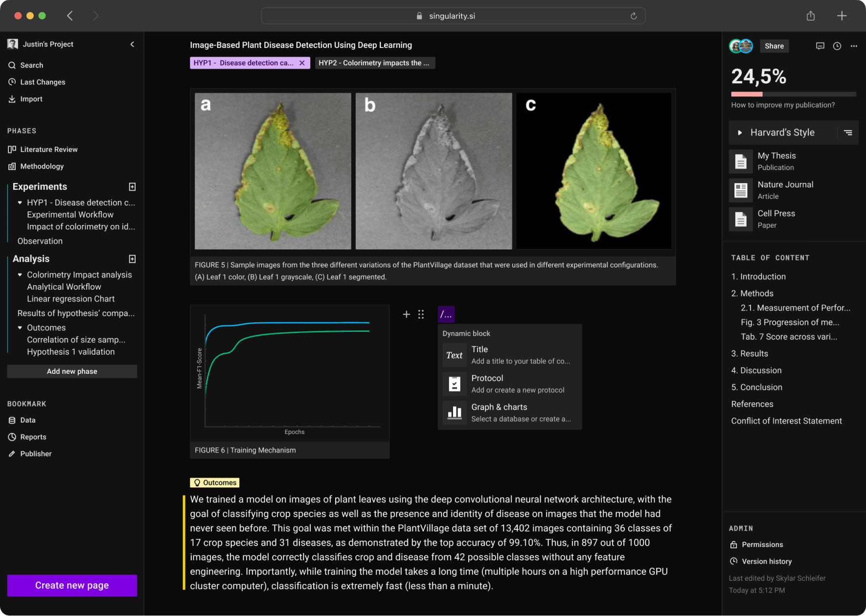This screenshot has width=866, height=616.
Task: Click the publication score progress bar
Action: 793,94
